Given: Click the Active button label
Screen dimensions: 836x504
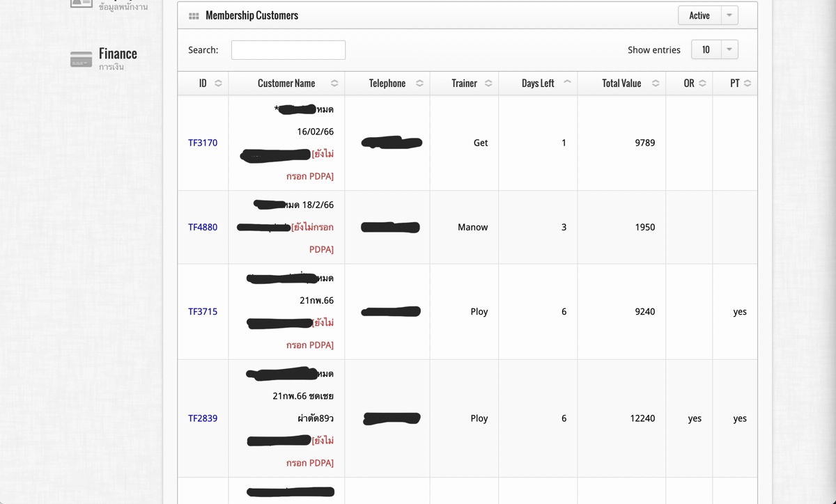Looking at the screenshot, I should [x=699, y=15].
